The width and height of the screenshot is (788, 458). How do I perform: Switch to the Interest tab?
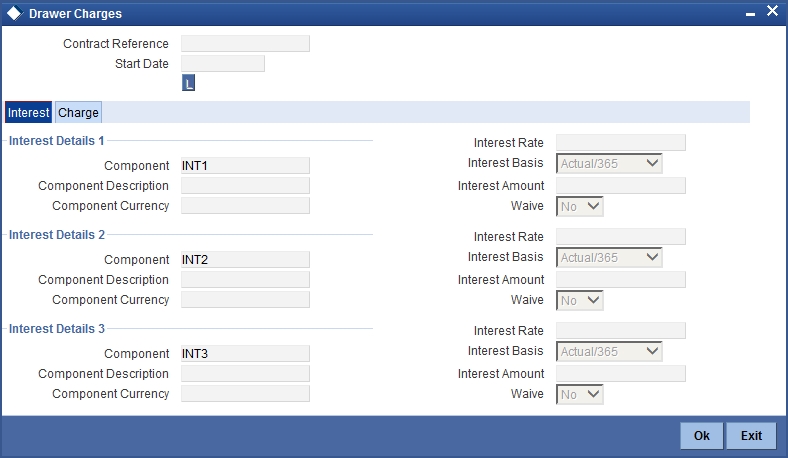pos(29,113)
